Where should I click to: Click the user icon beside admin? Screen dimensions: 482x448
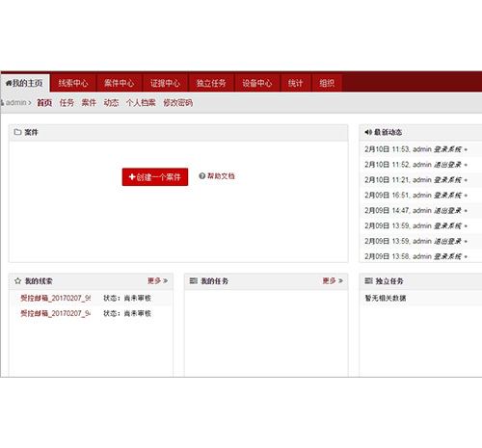2,103
